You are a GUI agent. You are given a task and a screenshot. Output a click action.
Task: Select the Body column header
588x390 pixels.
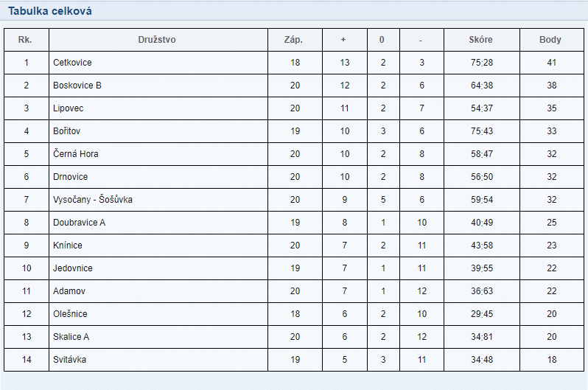pyautogui.click(x=550, y=40)
